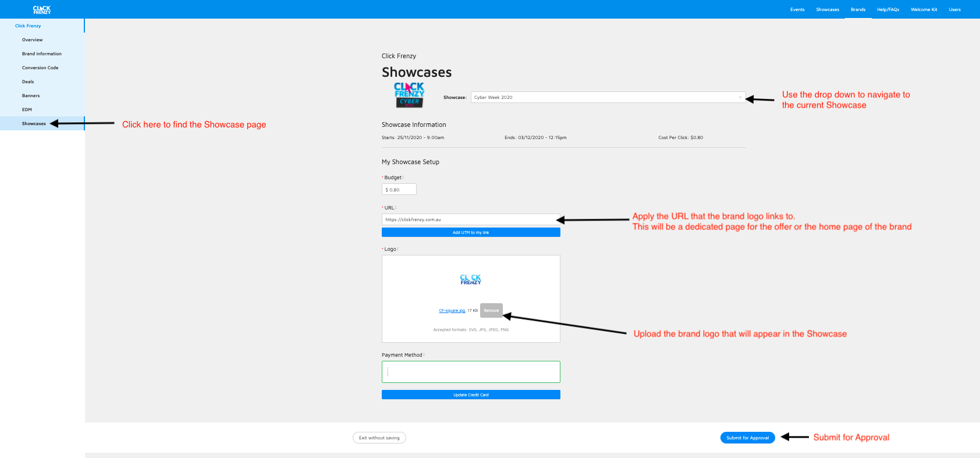This screenshot has width=980, height=458.
Task: Remove the uploaded logo file
Action: click(x=491, y=311)
